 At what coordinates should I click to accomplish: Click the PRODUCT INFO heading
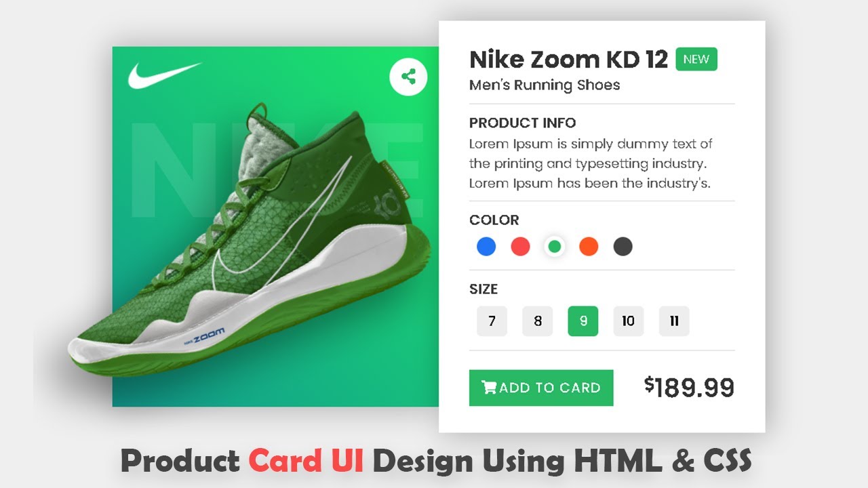(523, 123)
